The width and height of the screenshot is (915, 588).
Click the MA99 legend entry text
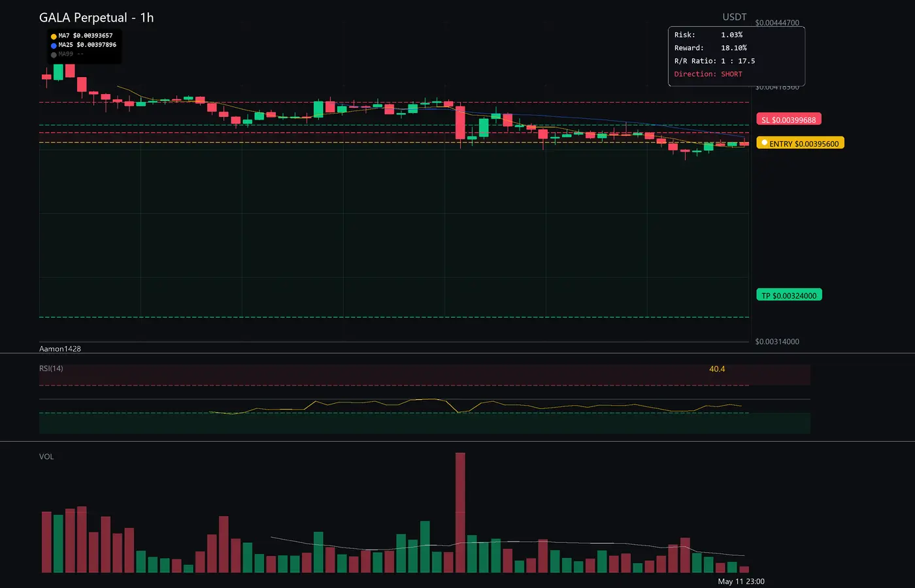[71, 54]
